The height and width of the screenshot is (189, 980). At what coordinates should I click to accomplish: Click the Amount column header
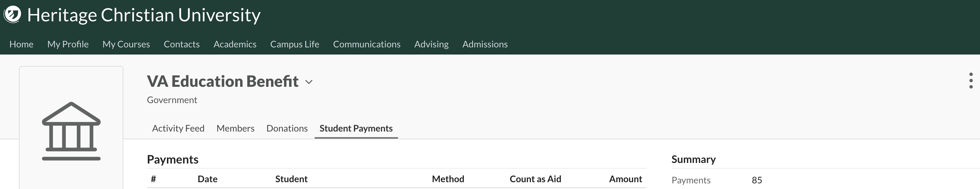(625, 179)
